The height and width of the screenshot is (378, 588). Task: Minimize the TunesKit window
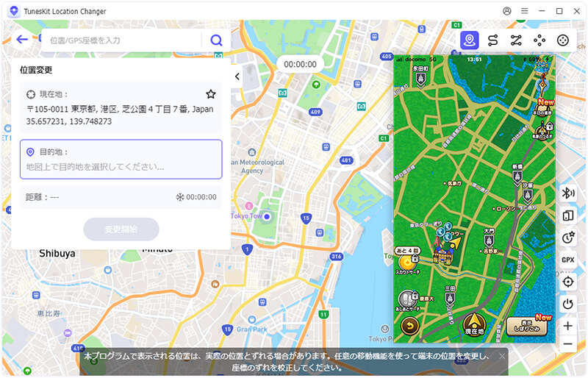click(x=542, y=11)
